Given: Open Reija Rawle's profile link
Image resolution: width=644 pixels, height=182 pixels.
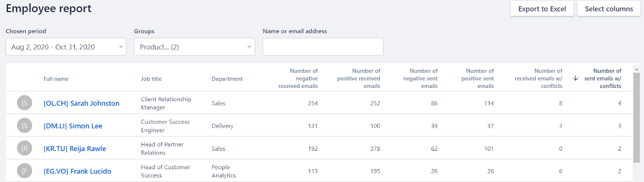Looking at the screenshot, I should 75,149.
